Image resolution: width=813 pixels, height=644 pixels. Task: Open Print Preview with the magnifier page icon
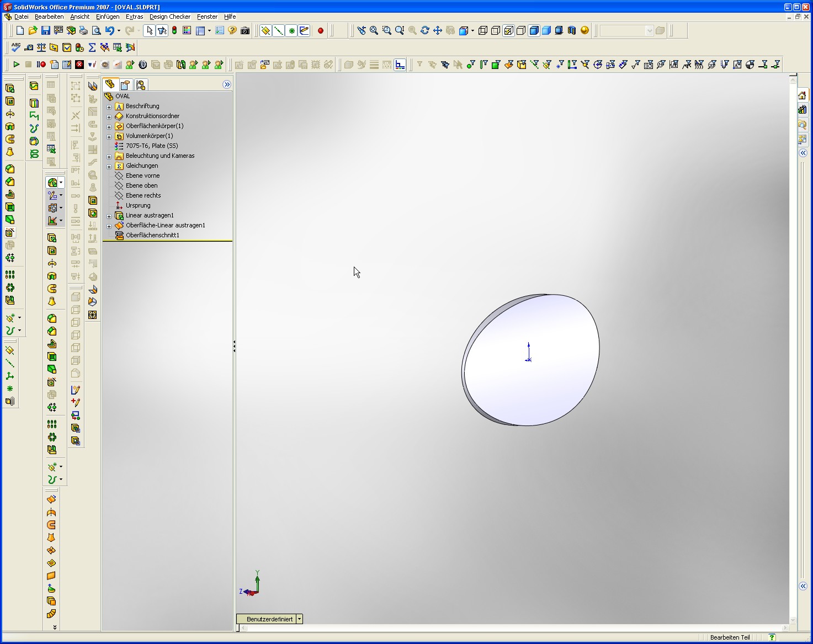(97, 30)
